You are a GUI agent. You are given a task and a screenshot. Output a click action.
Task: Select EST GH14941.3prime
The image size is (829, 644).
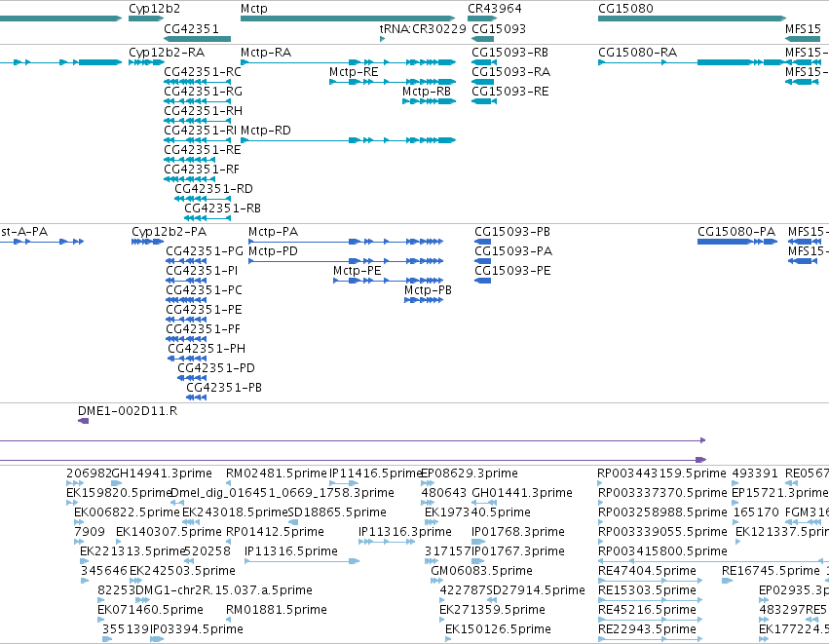(162, 474)
